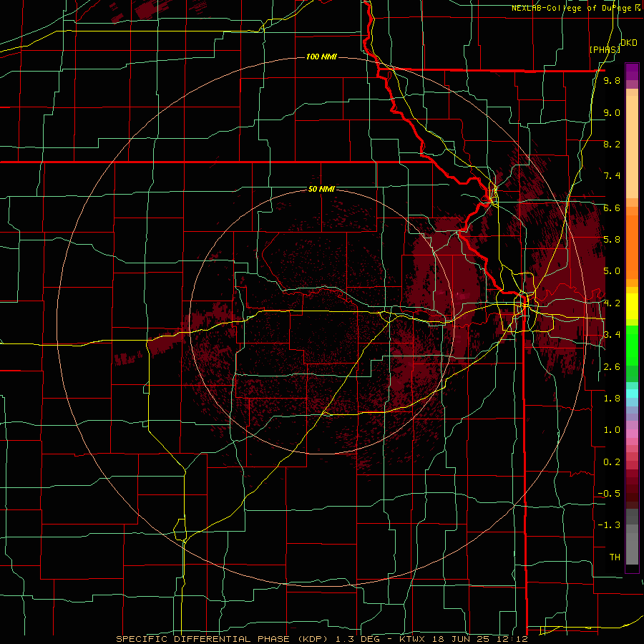
Task: Click the 1.8 scale value
Action: (612, 399)
